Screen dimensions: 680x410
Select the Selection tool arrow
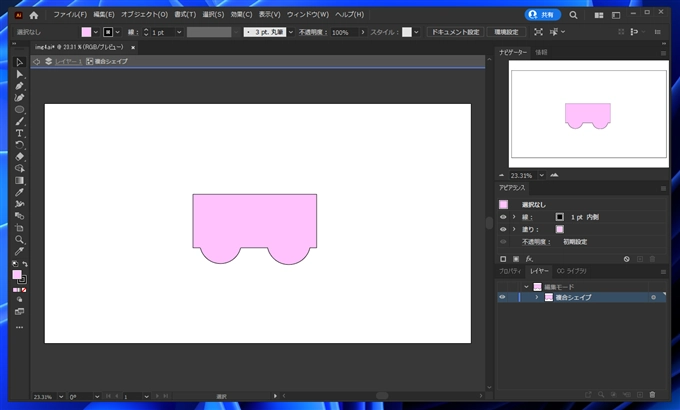click(x=19, y=62)
